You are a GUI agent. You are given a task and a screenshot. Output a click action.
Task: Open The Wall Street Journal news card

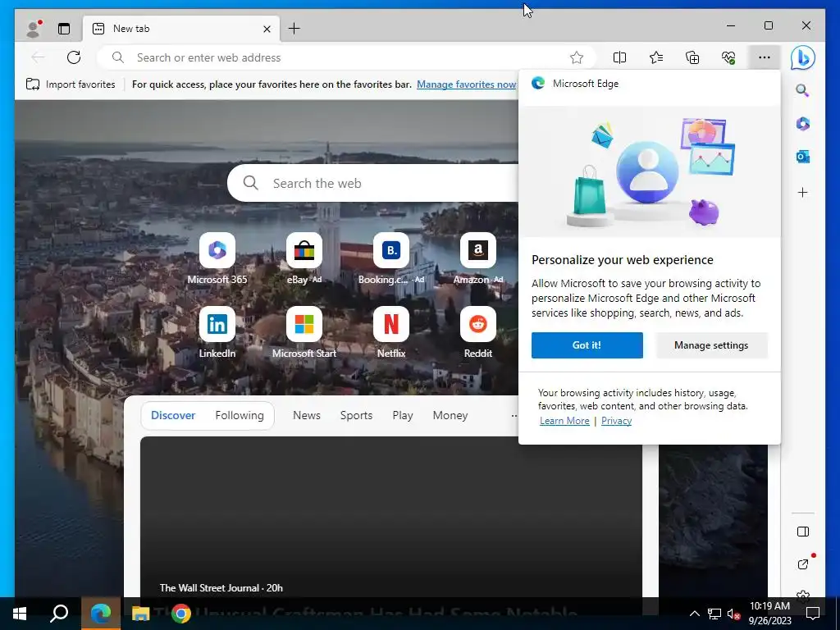pos(391,517)
